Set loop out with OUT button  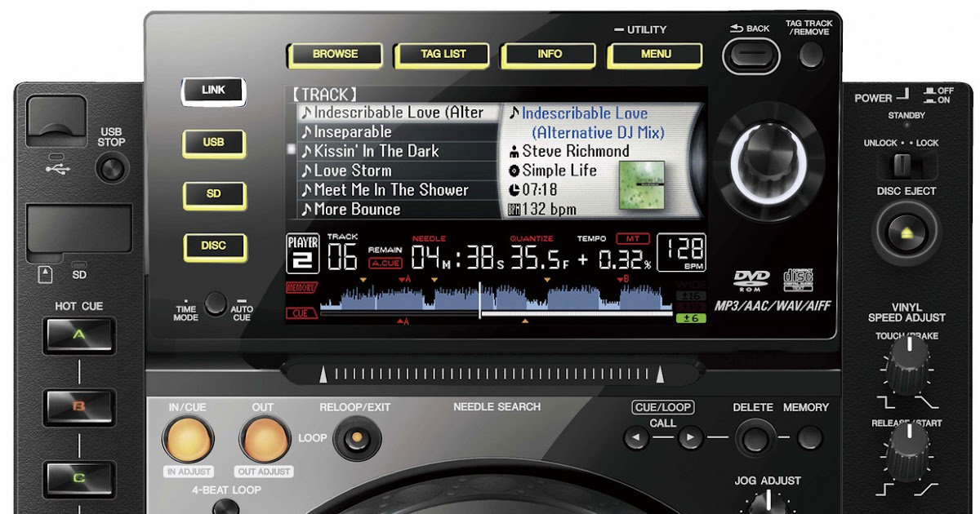264,439
